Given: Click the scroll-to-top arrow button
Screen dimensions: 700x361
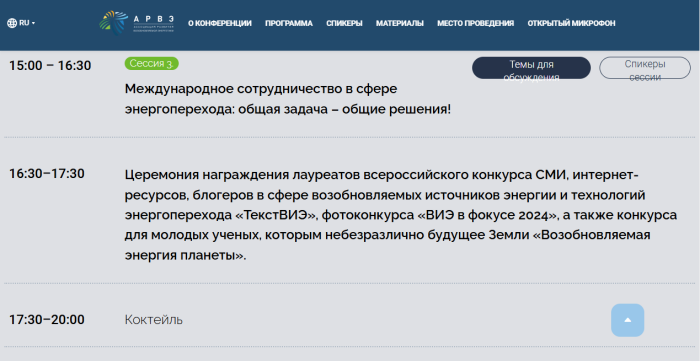Looking at the screenshot, I should (x=627, y=320).
